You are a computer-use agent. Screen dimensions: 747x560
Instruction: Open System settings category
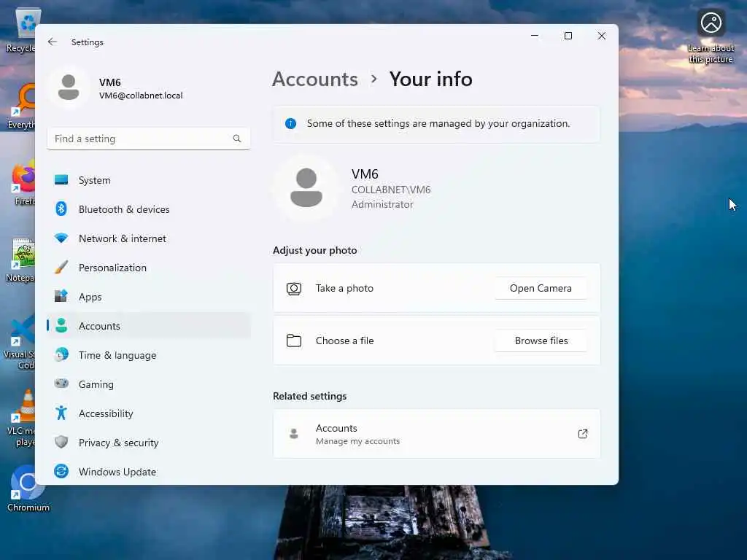click(x=149, y=180)
